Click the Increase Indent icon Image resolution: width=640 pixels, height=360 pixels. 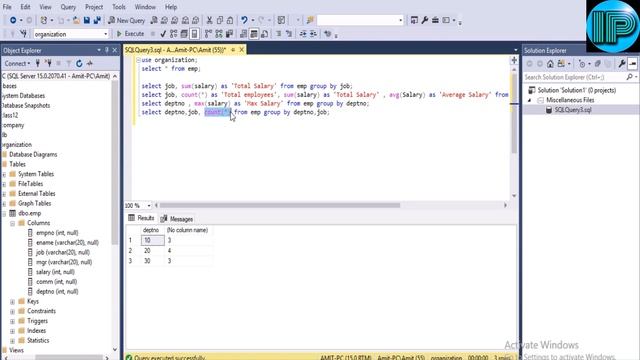point(313,34)
